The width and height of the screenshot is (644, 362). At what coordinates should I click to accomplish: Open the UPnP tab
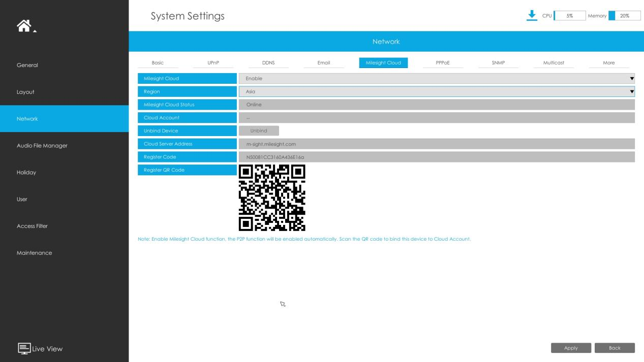pos(213,63)
